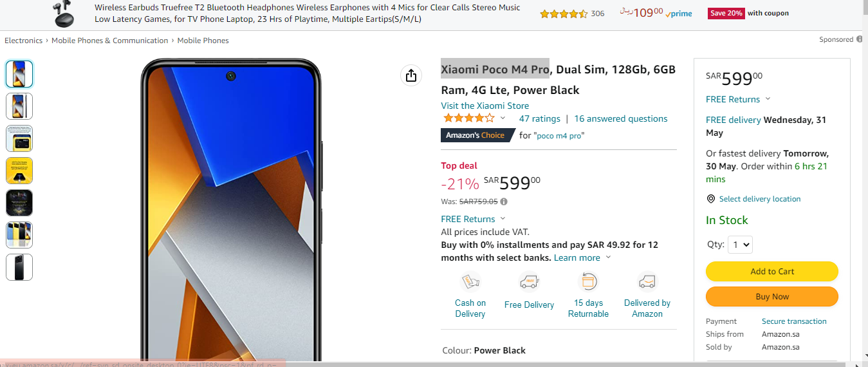Click the Delivered by Amazon icon
Image resolution: width=868 pixels, height=367 pixels.
pos(647,282)
